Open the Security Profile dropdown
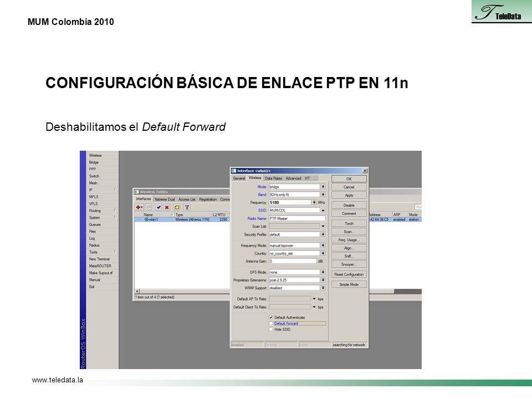 pyautogui.click(x=323, y=234)
